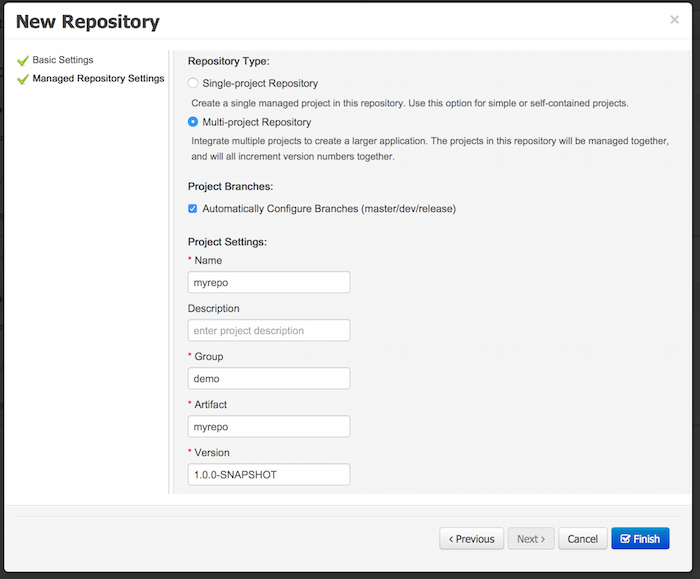Viewport: 700px width, 579px height.
Task: Open the Managed Repository Settings step
Action: (x=98, y=78)
